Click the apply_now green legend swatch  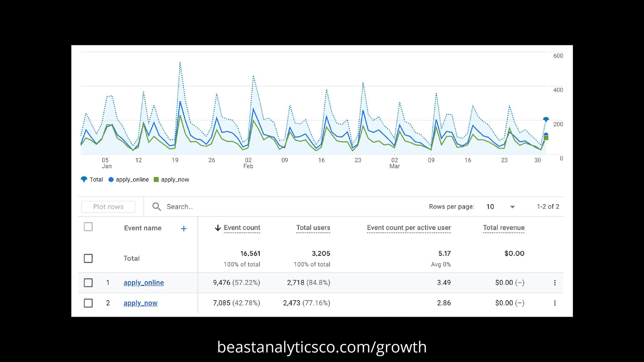[156, 180]
